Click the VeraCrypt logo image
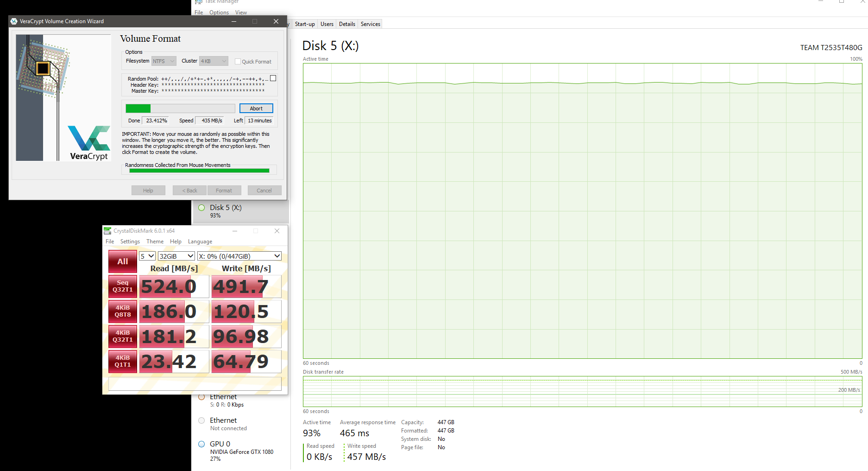The image size is (868, 471). pos(63,98)
